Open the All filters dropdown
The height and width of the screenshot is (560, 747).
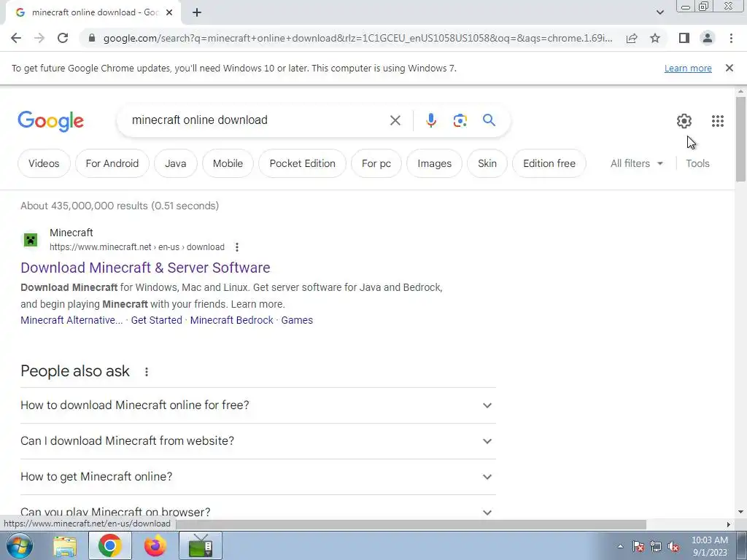[636, 163]
